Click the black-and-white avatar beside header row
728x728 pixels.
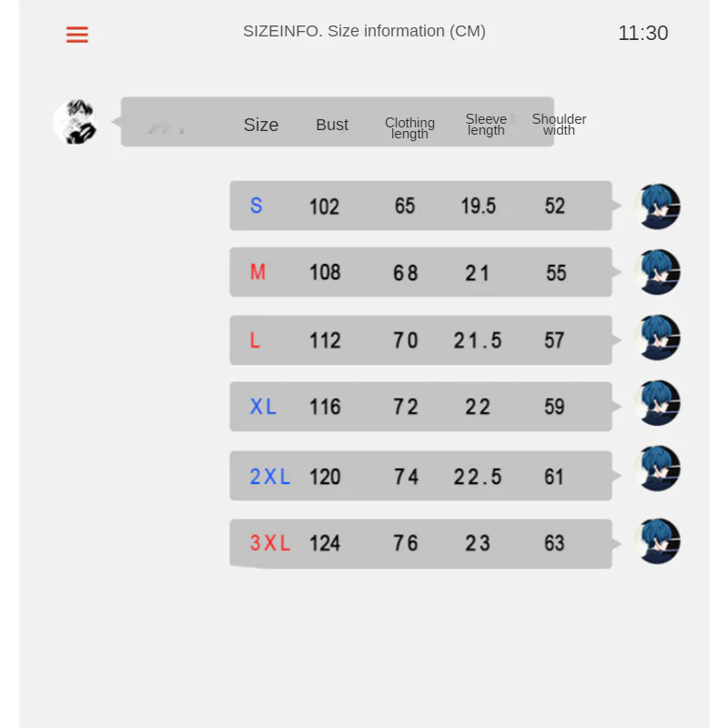(75, 122)
